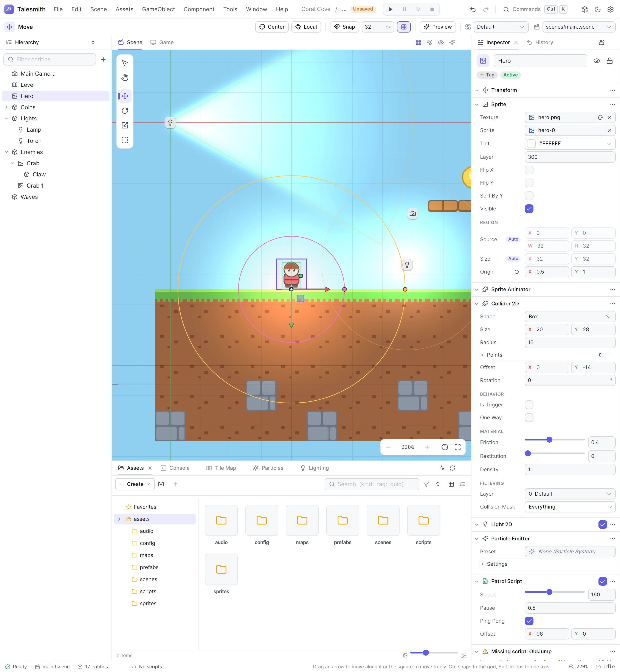Click fullscreen icon in zoom bar
This screenshot has width=620, height=672.
458,447
